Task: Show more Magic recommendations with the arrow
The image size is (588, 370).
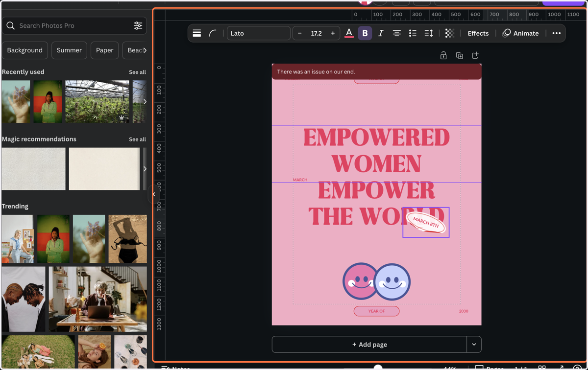Action: pos(145,169)
